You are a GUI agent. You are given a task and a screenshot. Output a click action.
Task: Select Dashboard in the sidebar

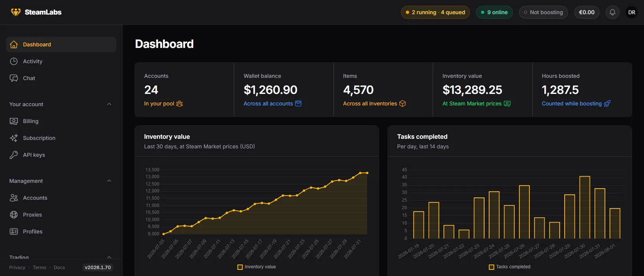point(61,44)
